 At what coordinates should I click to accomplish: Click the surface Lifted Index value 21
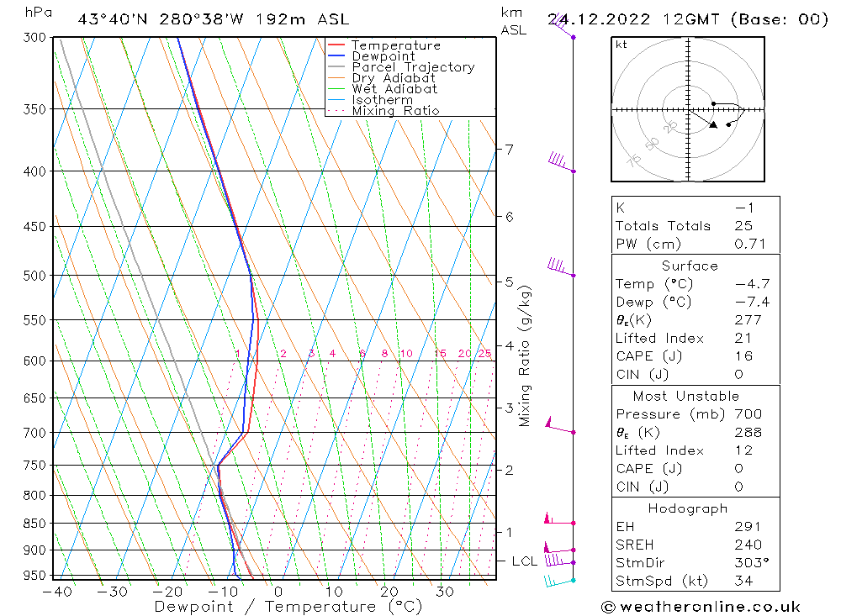(x=743, y=339)
